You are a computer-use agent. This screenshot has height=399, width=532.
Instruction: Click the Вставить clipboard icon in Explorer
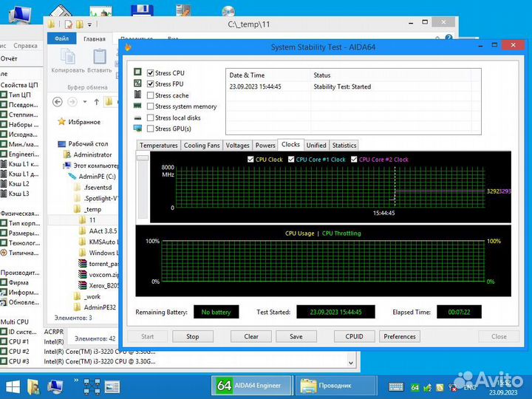coord(100,56)
